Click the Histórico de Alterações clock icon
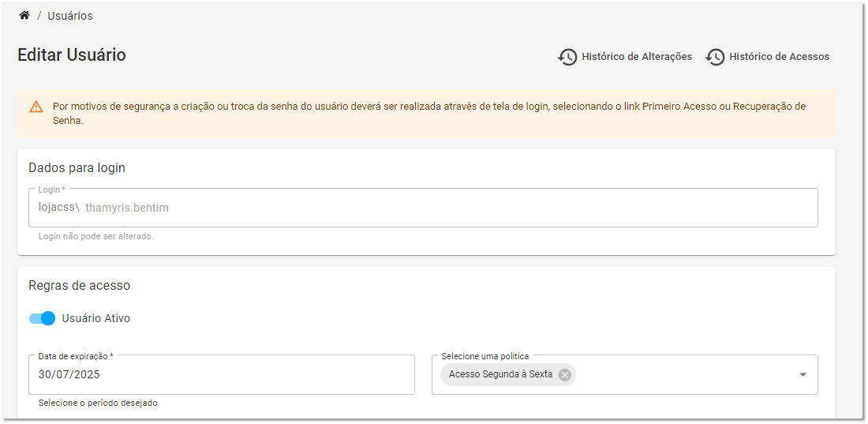 (567, 57)
